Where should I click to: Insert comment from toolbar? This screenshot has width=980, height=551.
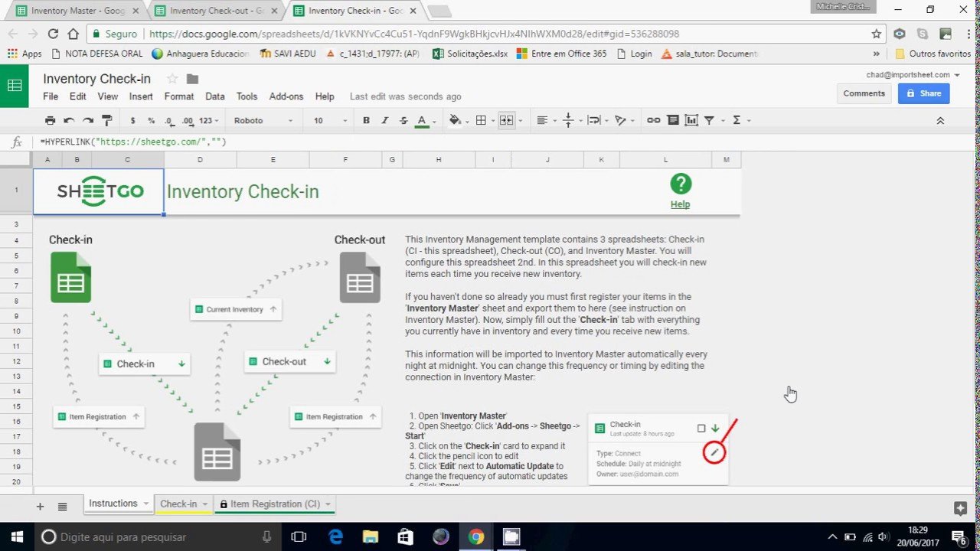coord(673,120)
